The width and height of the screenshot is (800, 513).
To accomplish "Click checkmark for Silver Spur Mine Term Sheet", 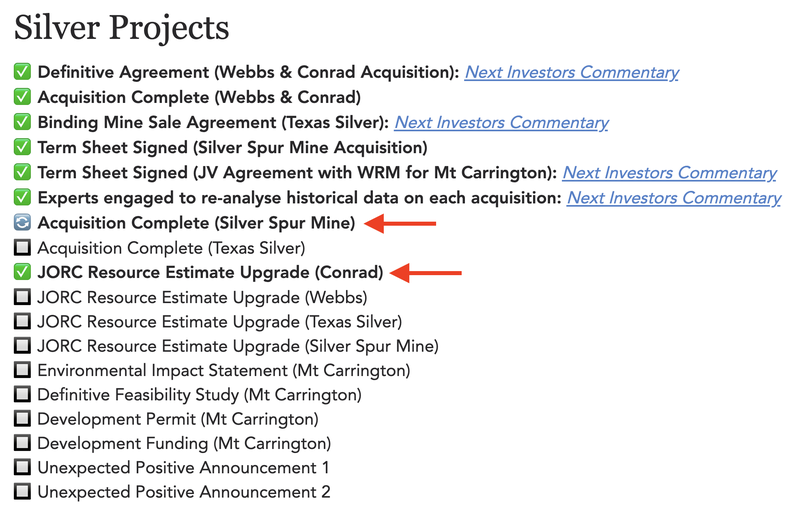I will [22, 147].
